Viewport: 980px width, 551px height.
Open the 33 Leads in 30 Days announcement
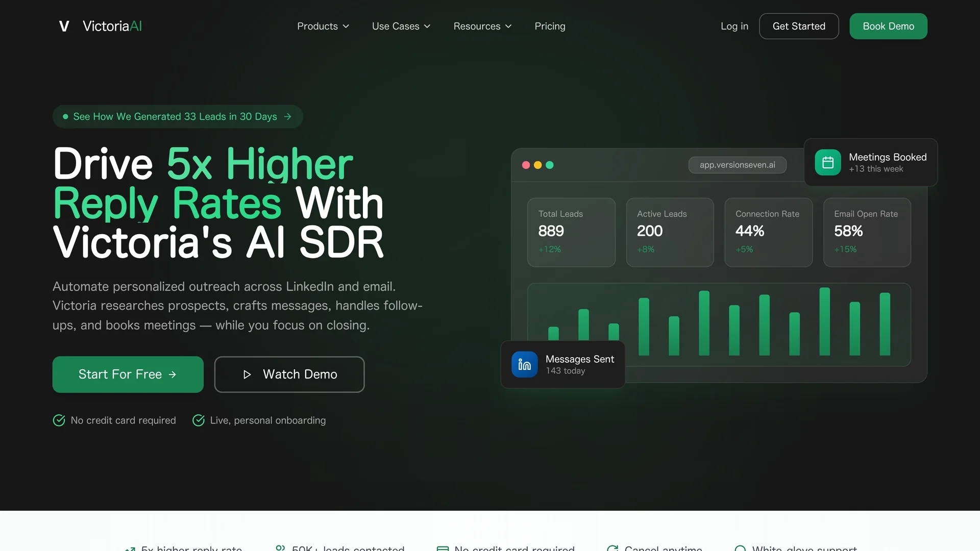click(x=178, y=116)
